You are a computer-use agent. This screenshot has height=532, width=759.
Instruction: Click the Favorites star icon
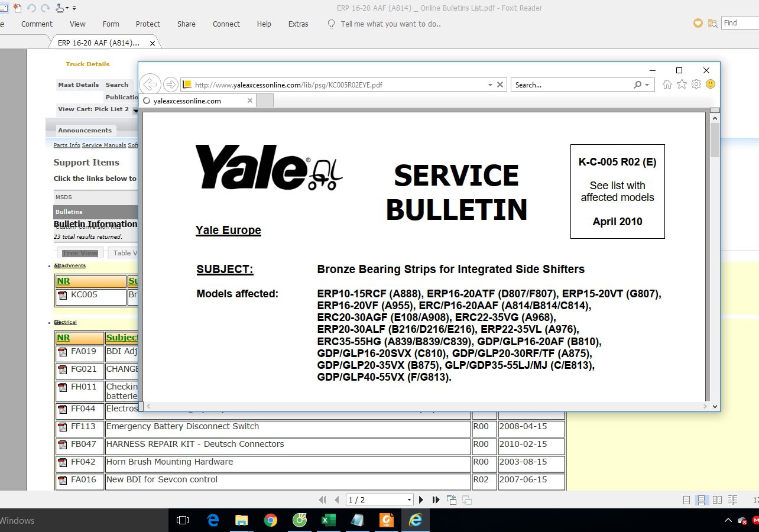pos(682,85)
